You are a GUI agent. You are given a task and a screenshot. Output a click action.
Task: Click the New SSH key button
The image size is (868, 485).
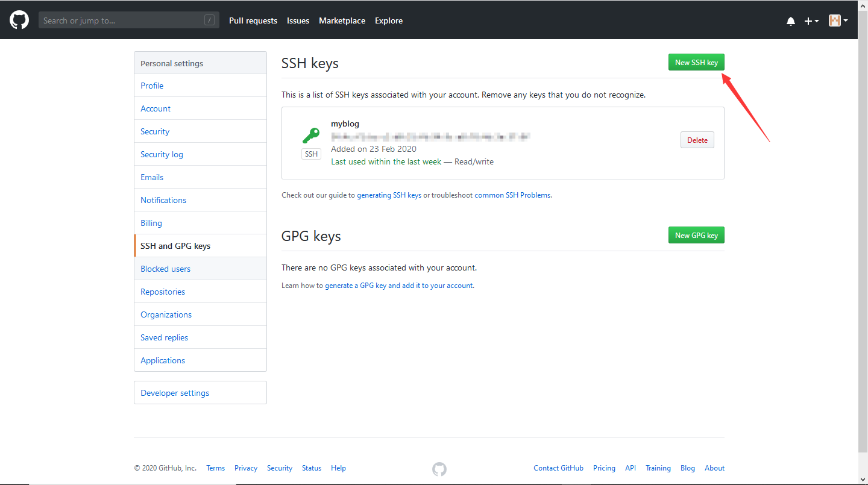[x=696, y=62]
